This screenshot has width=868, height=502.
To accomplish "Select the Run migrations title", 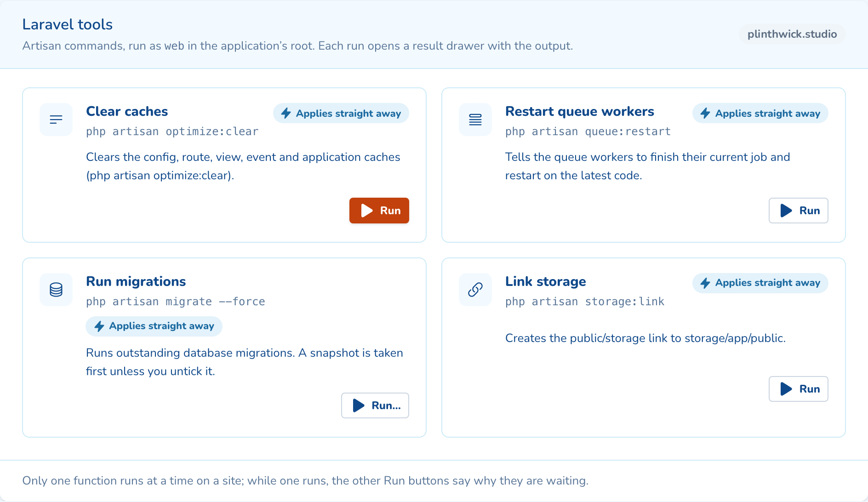I will tap(136, 281).
